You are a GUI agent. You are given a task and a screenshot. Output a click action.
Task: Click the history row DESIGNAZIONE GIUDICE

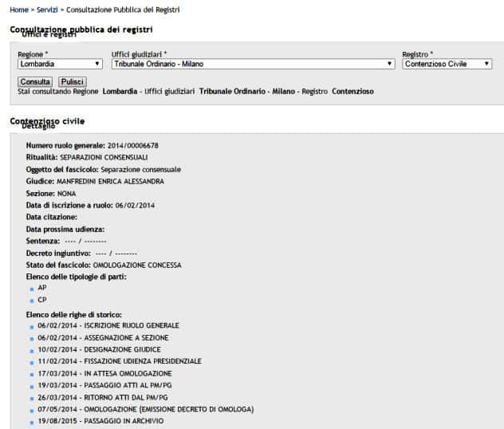coord(100,349)
